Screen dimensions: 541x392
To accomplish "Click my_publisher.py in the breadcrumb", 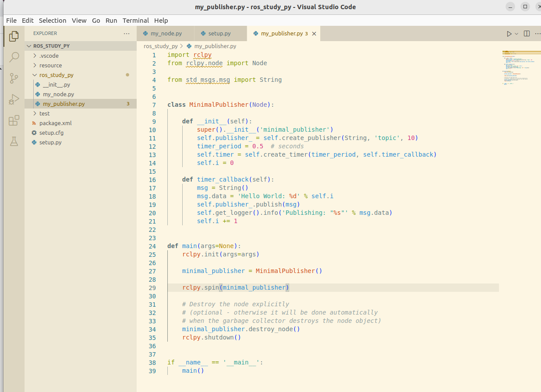I will [x=215, y=46].
